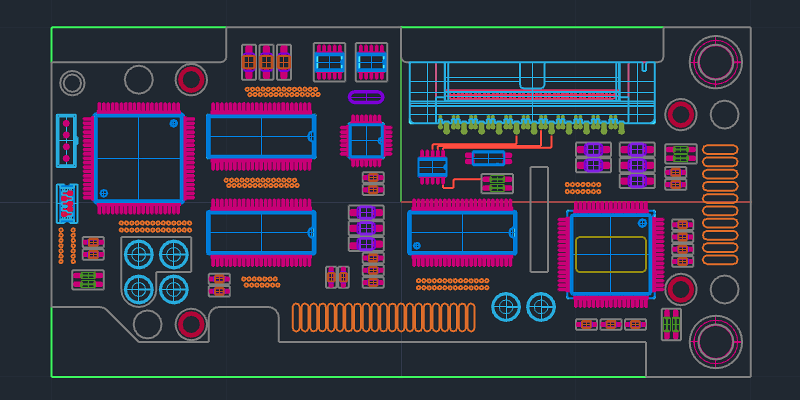Select the yellow rounded rectangle inside the chip
The width and height of the screenshot is (800, 400).
point(611,255)
